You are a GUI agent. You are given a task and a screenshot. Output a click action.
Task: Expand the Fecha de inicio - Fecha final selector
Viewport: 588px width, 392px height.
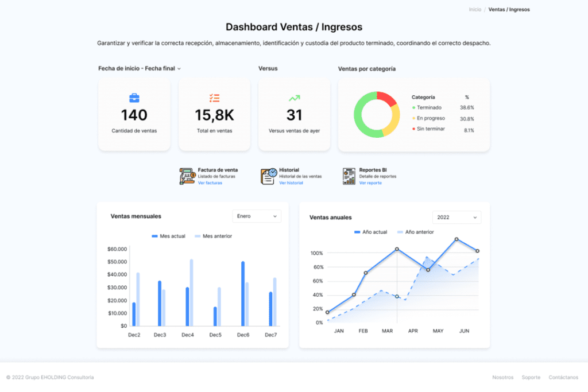140,68
